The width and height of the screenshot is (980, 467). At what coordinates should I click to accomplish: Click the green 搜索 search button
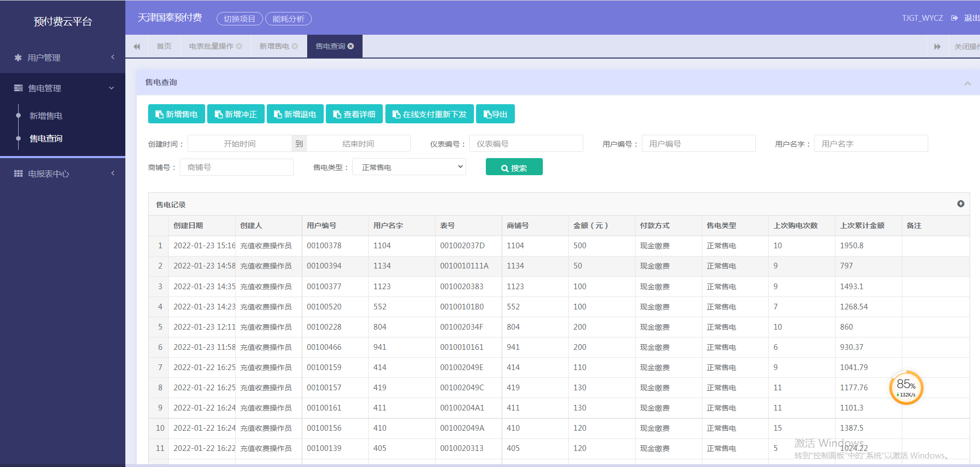tap(514, 167)
